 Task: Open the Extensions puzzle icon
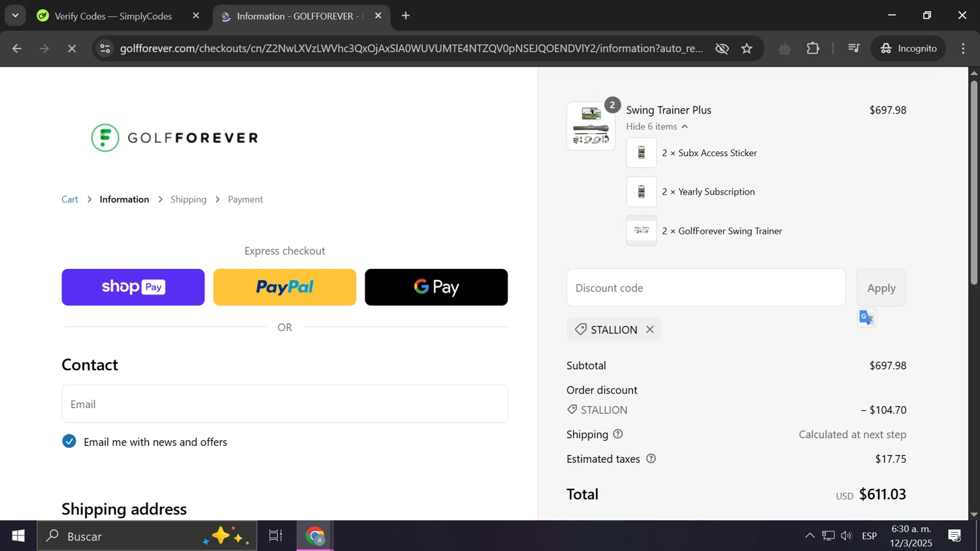(813, 48)
